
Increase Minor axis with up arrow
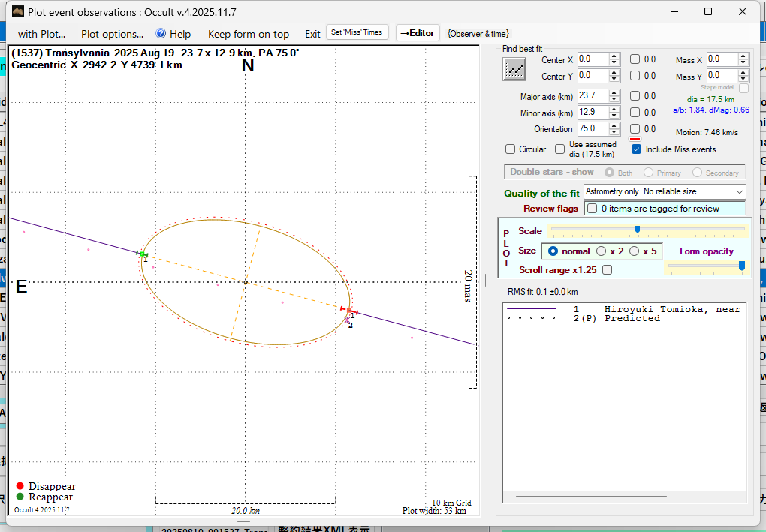pyautogui.click(x=614, y=109)
